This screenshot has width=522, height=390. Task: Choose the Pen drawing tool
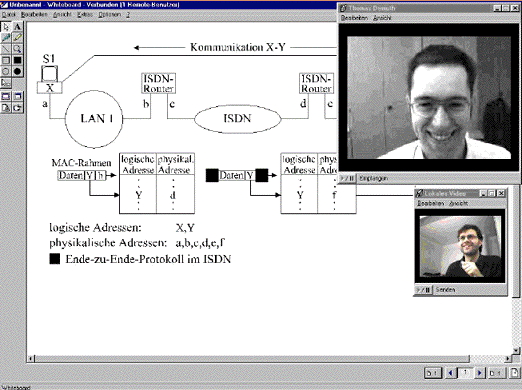pyautogui.click(x=6, y=38)
